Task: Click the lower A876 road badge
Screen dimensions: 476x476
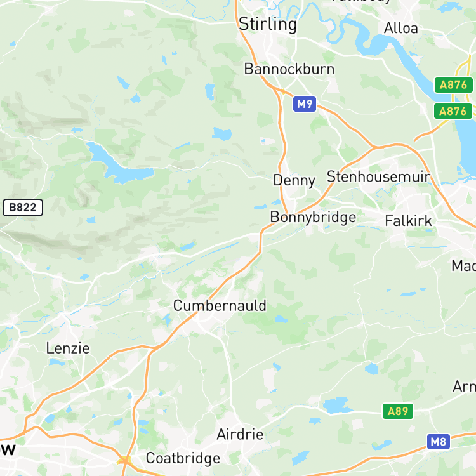Action: tap(453, 111)
